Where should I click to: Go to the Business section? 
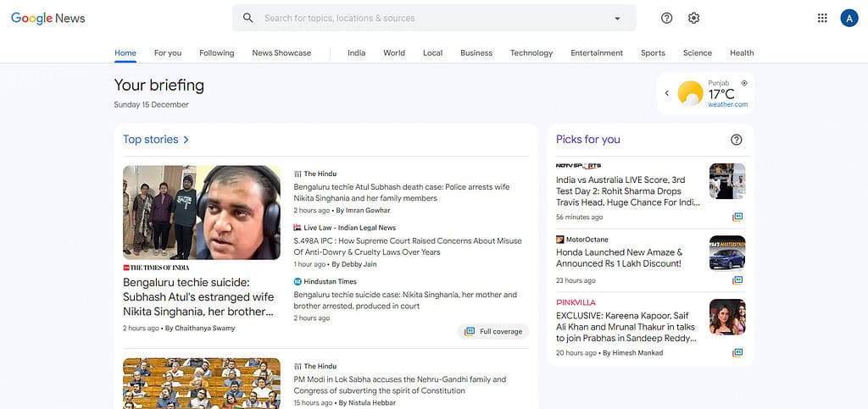coord(476,53)
